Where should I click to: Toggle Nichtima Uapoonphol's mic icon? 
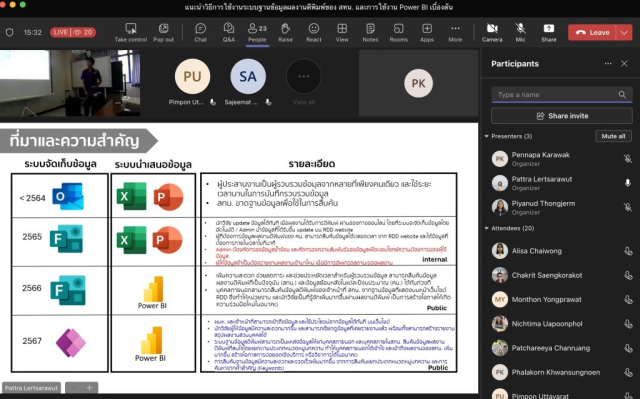(x=628, y=324)
